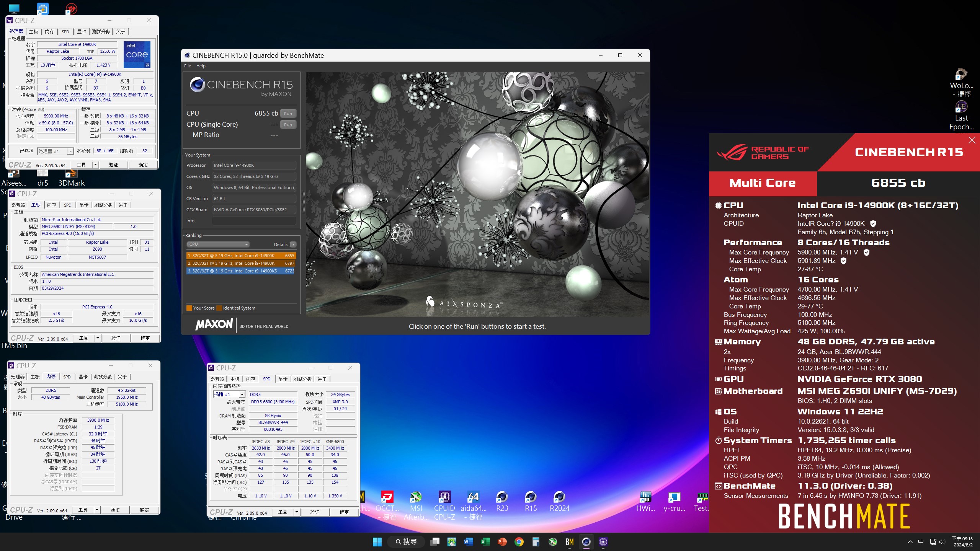
Task: Open Word from the taskbar
Action: pos(468,541)
